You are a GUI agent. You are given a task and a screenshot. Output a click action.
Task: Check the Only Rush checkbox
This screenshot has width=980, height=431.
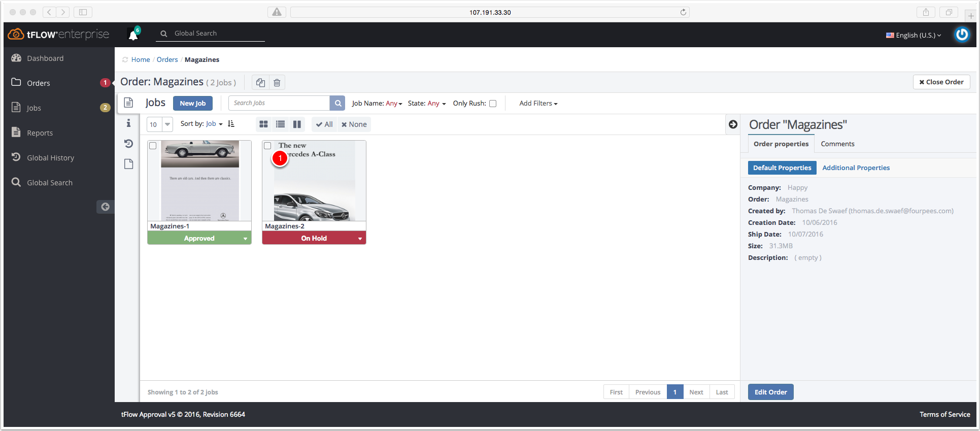493,104
